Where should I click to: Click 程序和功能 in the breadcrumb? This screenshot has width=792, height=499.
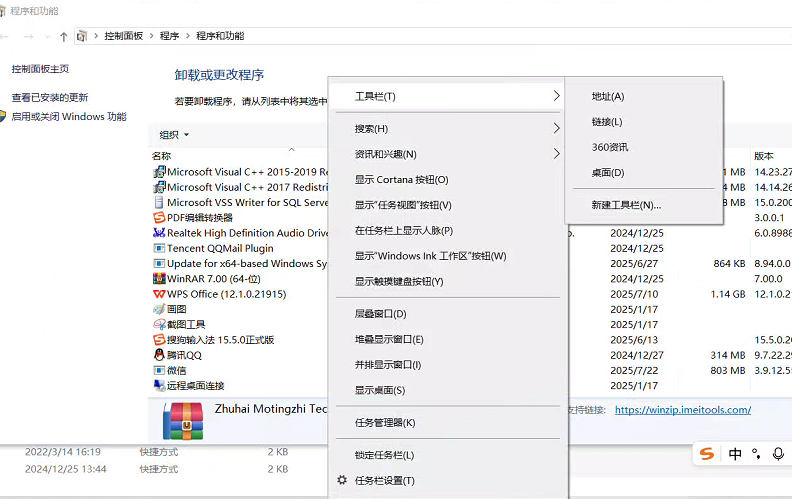220,36
